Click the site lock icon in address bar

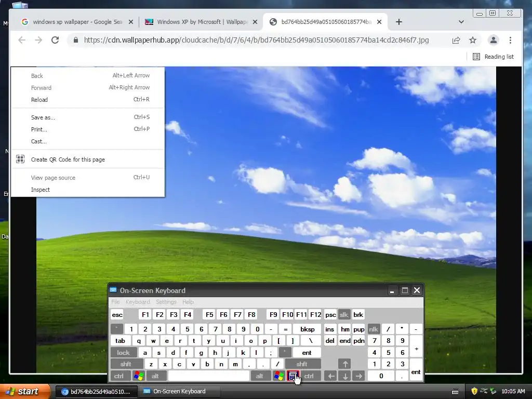[x=76, y=40]
